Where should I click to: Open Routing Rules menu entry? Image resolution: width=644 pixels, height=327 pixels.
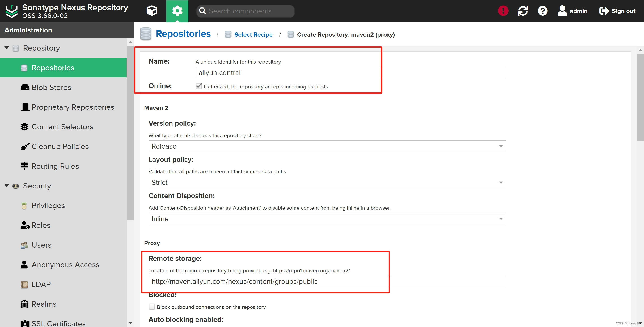click(x=63, y=166)
